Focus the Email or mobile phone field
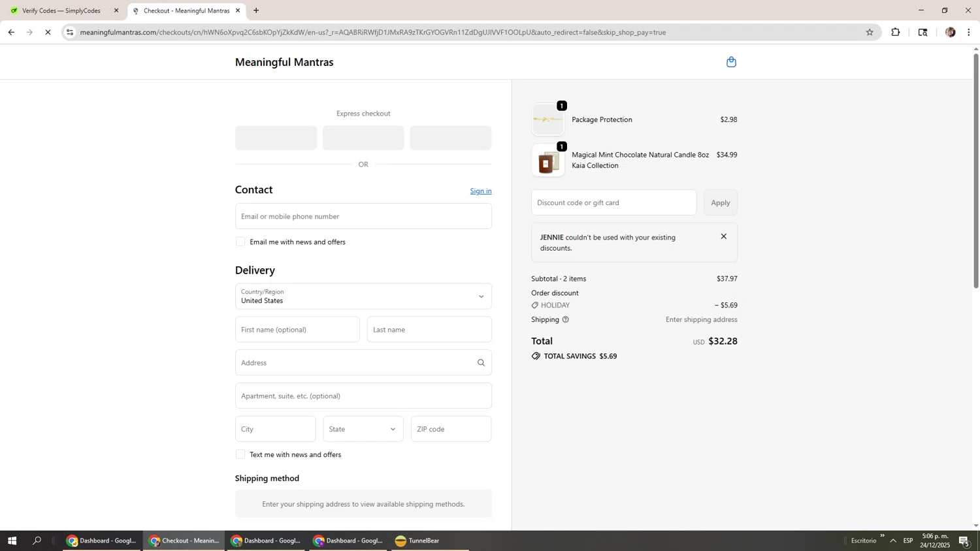The height and width of the screenshot is (551, 980). (x=363, y=216)
